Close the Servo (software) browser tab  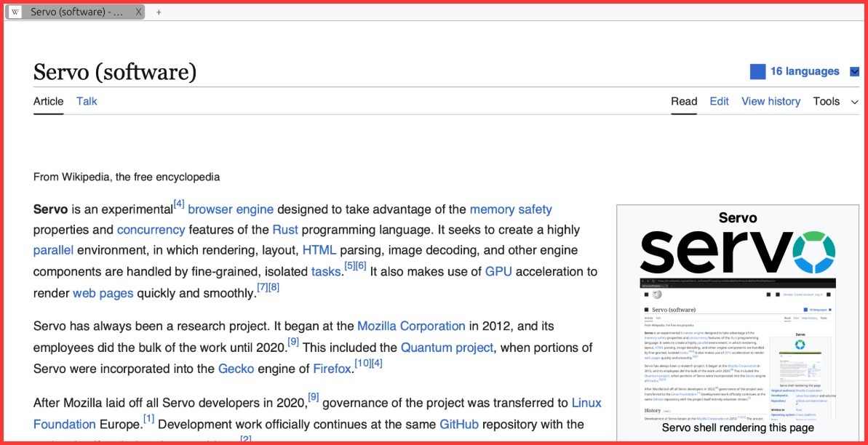(x=138, y=12)
